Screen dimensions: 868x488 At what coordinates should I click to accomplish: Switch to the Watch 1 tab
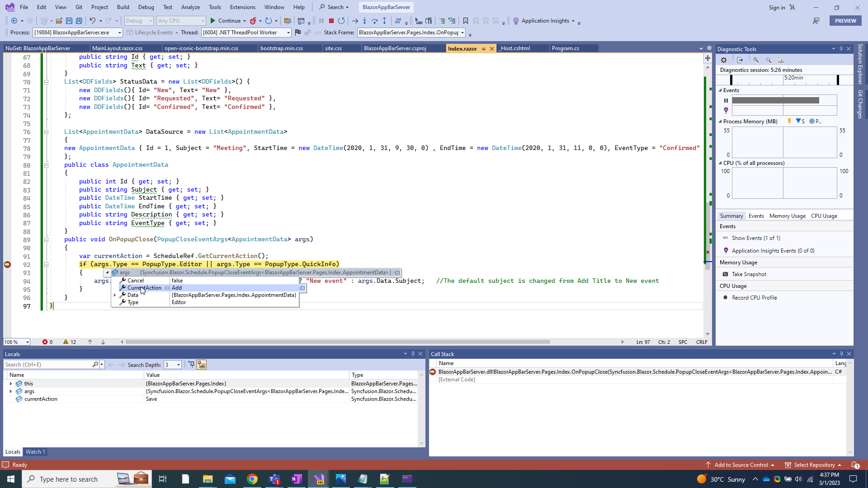[x=35, y=452]
